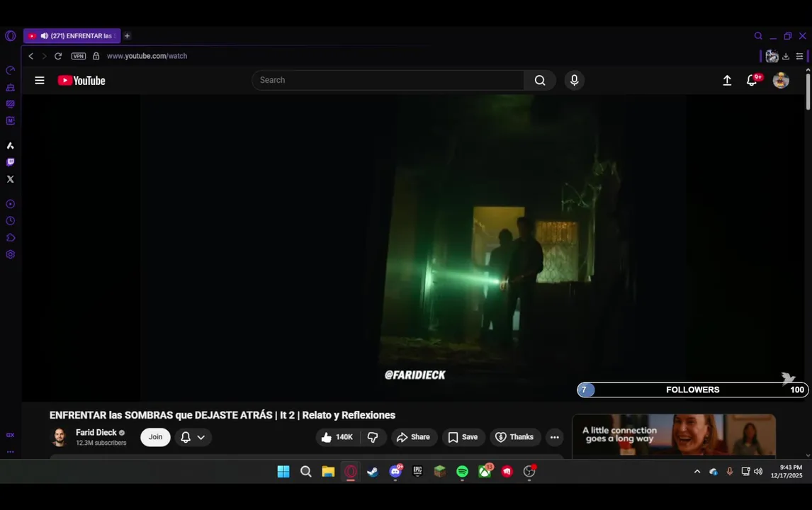View site security padlock info

(x=96, y=56)
